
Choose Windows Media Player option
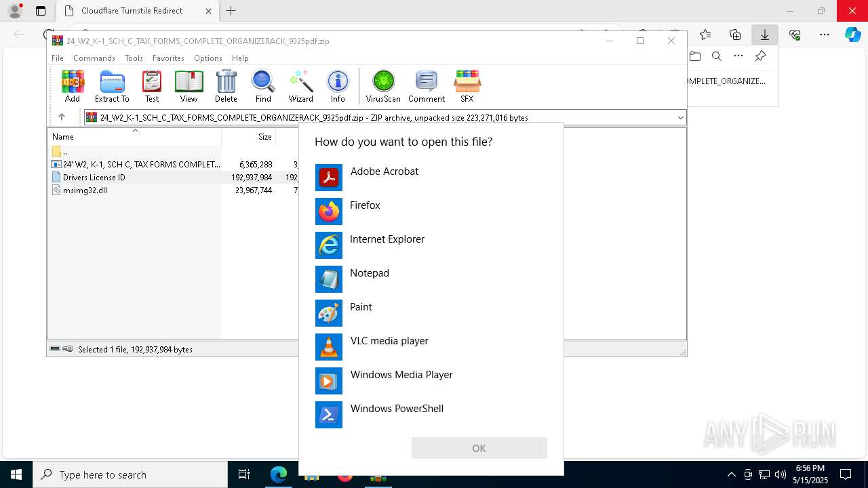click(431, 381)
